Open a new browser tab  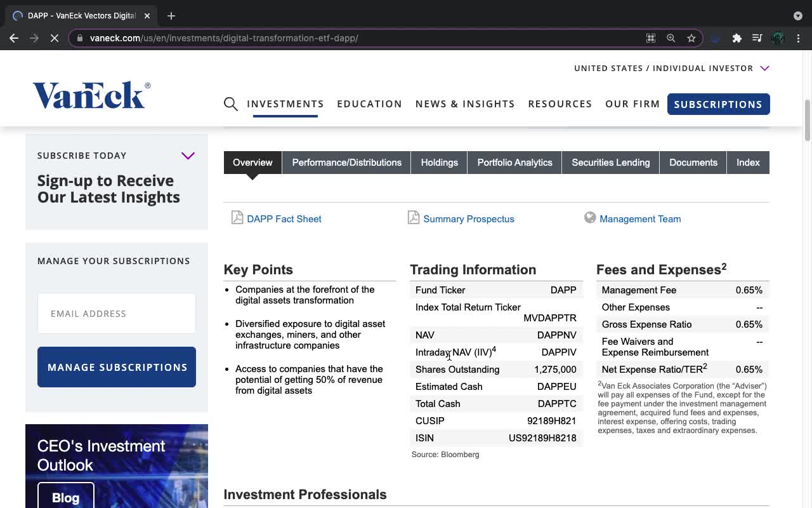171,16
